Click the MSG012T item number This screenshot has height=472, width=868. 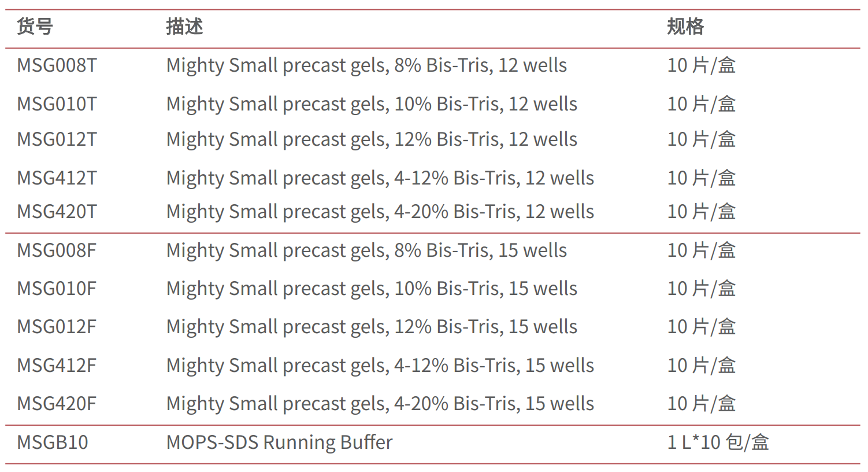tap(57, 139)
